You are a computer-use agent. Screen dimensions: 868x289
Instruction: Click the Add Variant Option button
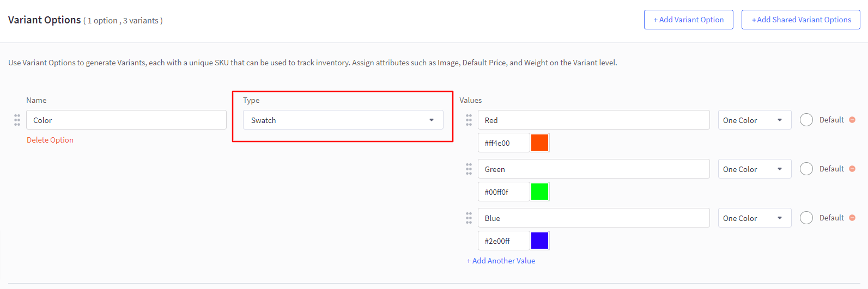coord(688,20)
